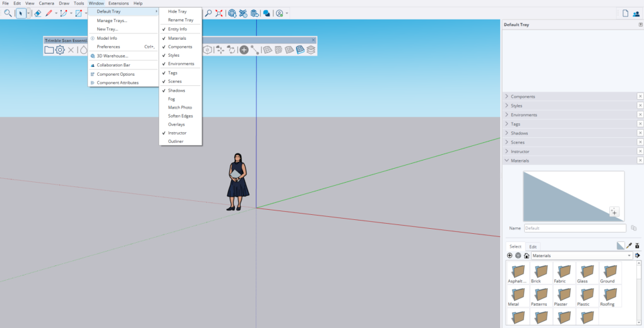The height and width of the screenshot is (328, 644).
Task: Select the Rectangle shape tool
Action: 78,13
